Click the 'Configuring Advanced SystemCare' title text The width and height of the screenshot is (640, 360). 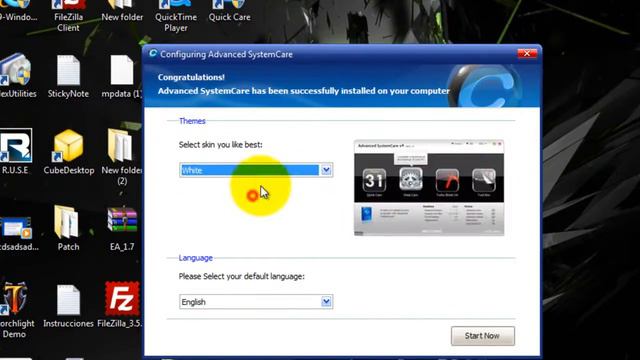[x=226, y=54]
